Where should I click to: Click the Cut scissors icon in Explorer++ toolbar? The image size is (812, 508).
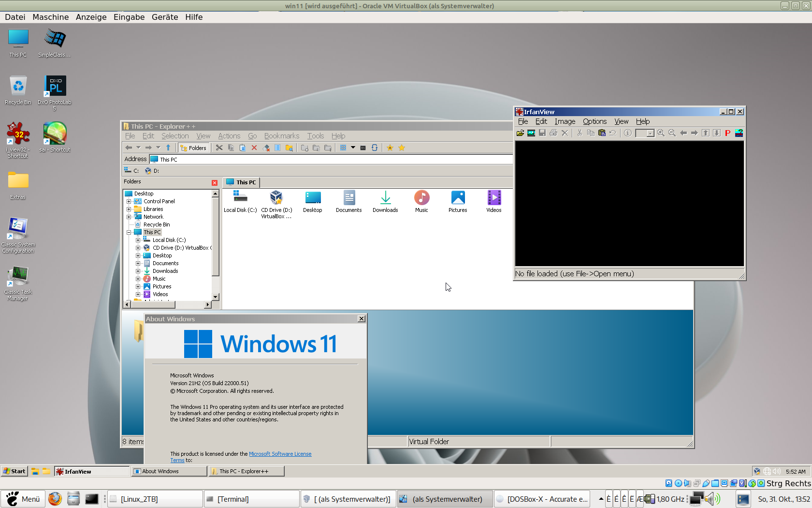click(x=219, y=148)
